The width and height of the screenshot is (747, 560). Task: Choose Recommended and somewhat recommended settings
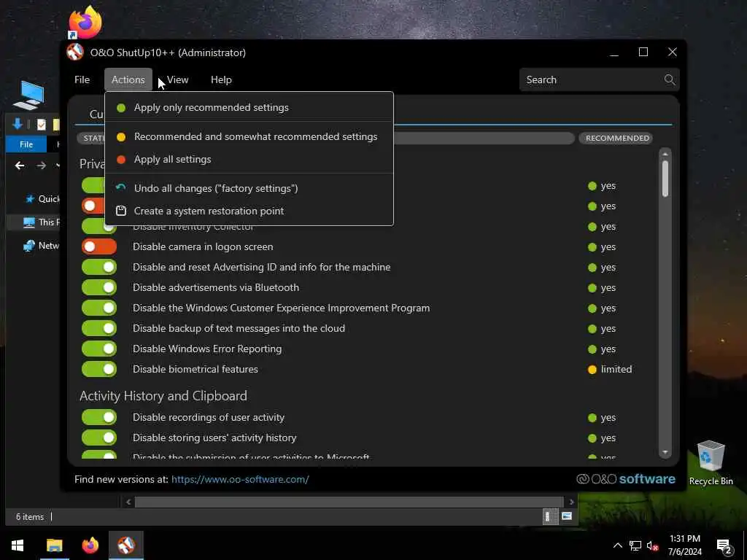click(x=249, y=136)
